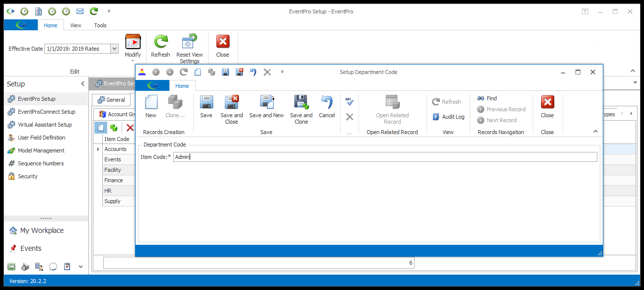This screenshot has width=644, height=290.
Task: Open the Account Groups sub-tab
Action: coord(117,114)
